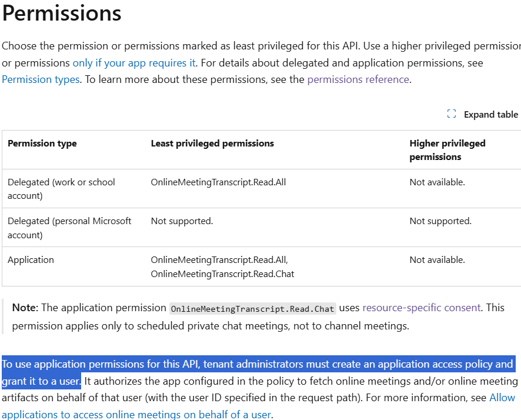This screenshot has width=521, height=420.
Task: Click the "Delegated (work or school account)" cell
Action: 61,189
